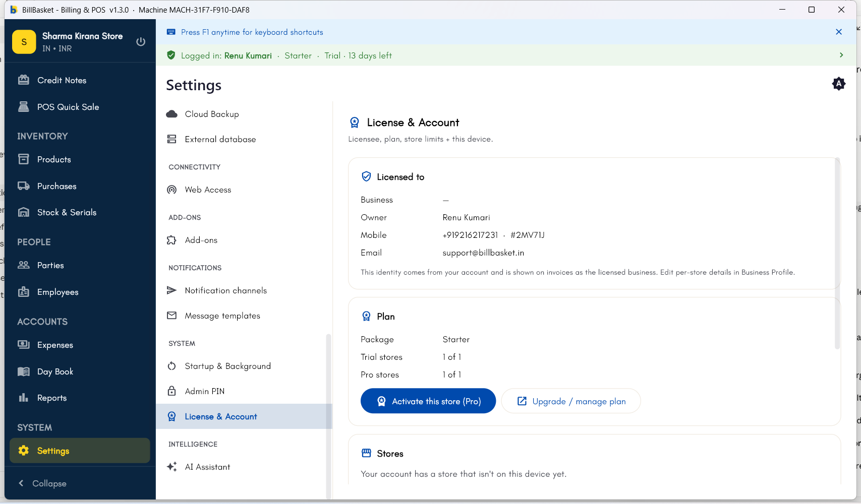Click the Starter package value
Viewport: 861px width, 504px height.
(x=456, y=339)
